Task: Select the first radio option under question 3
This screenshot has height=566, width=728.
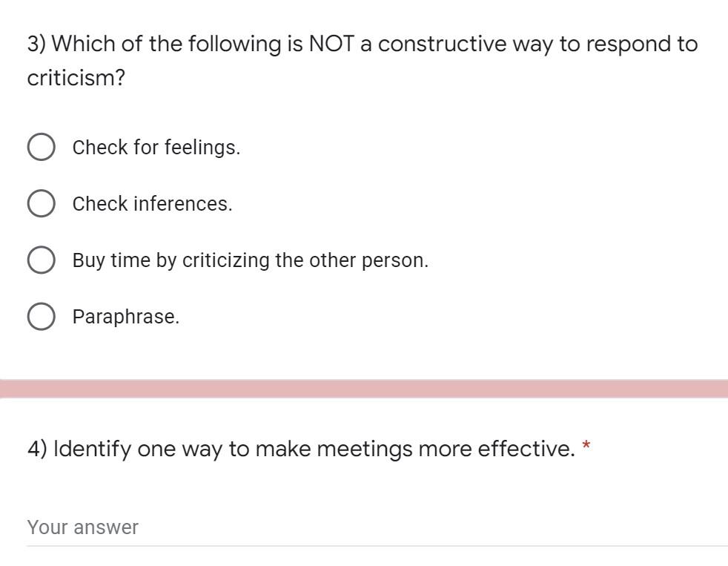Action: pyautogui.click(x=41, y=146)
